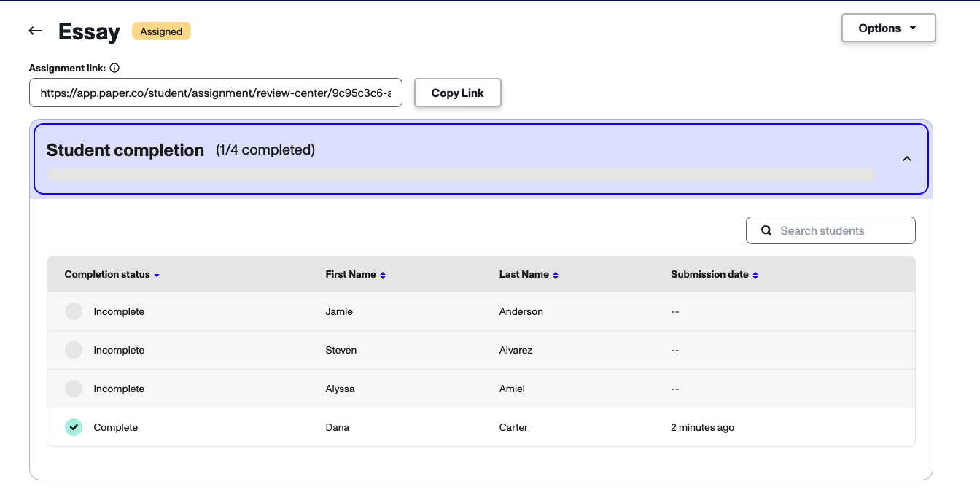Image resolution: width=980 pixels, height=503 pixels.
Task: Collapse the Student completion section chevron
Action: [x=907, y=158]
